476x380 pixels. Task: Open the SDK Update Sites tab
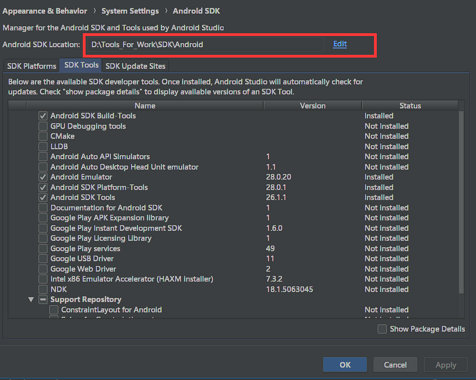tap(135, 66)
